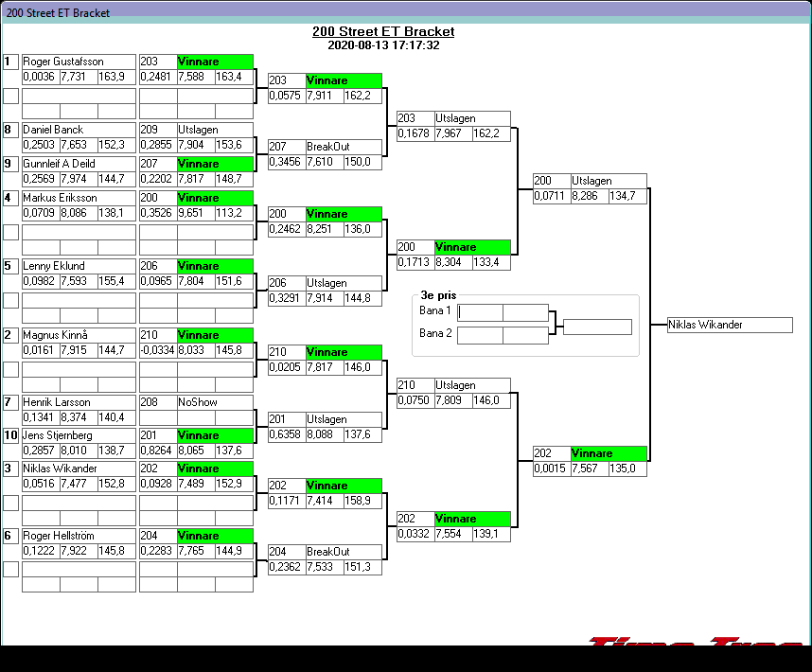Select the NoShow status for car 208
Viewport: 812px width, 672px height.
(215, 402)
